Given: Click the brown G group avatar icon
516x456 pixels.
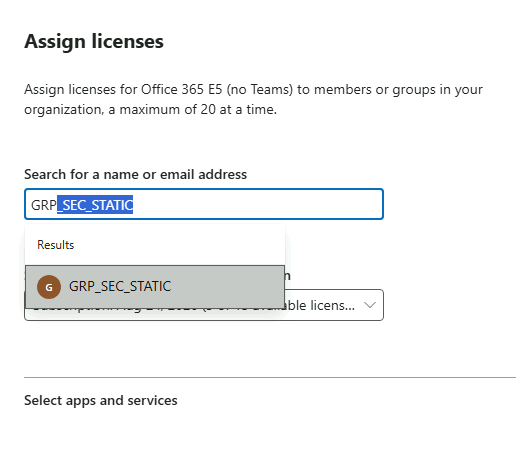Looking at the screenshot, I should [49, 287].
